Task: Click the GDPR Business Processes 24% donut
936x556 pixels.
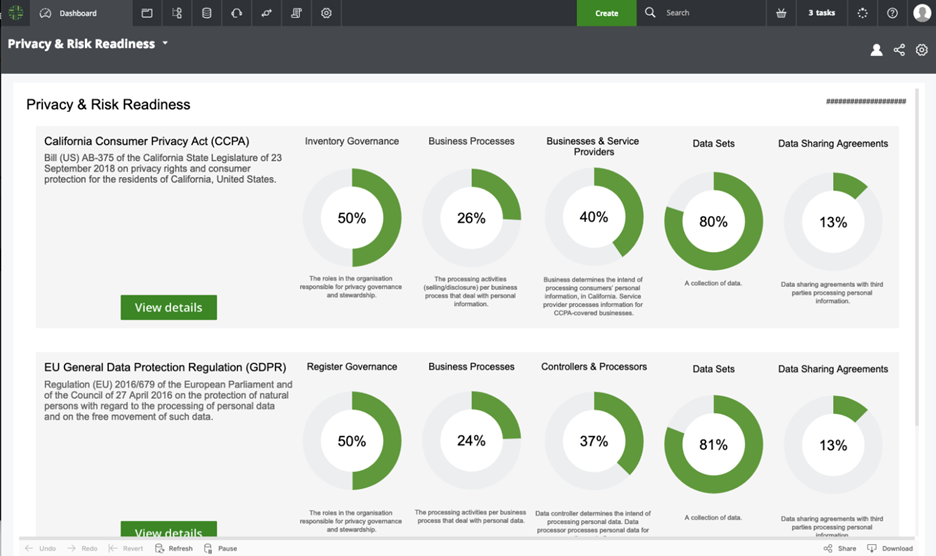Action: click(471, 440)
